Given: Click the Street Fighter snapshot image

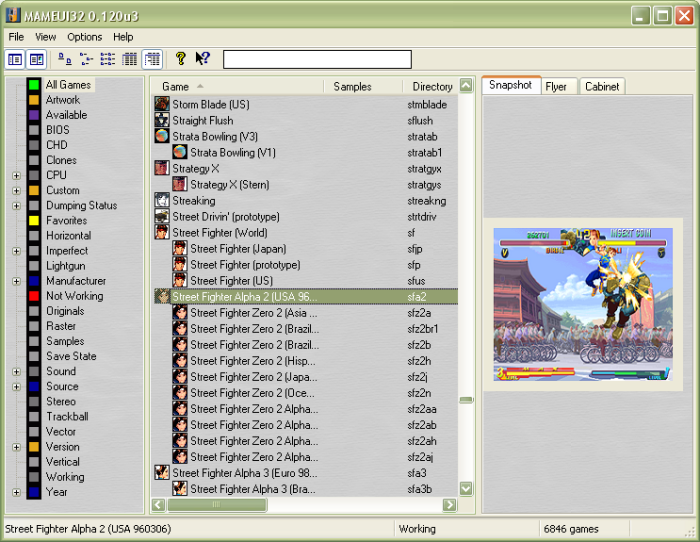Looking at the screenshot, I should (583, 304).
